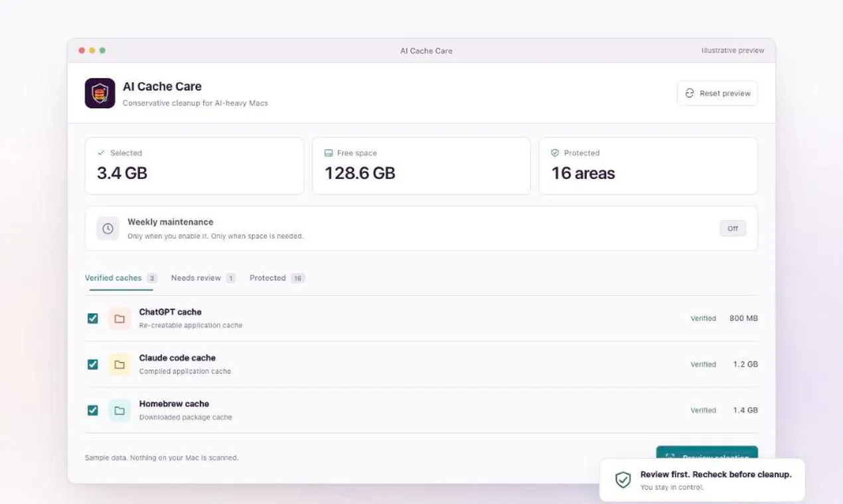Click the Preview selection button
843x504 pixels.
click(707, 452)
